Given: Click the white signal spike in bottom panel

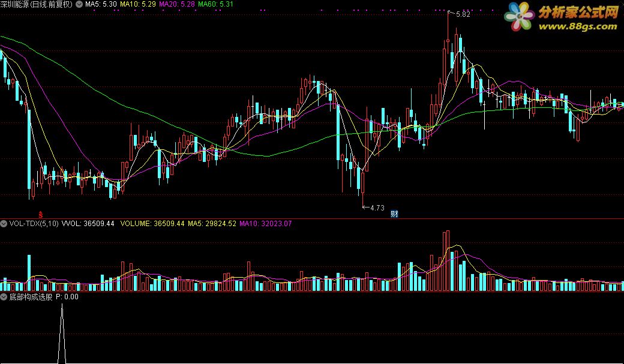Looking at the screenshot, I should click(x=62, y=333).
